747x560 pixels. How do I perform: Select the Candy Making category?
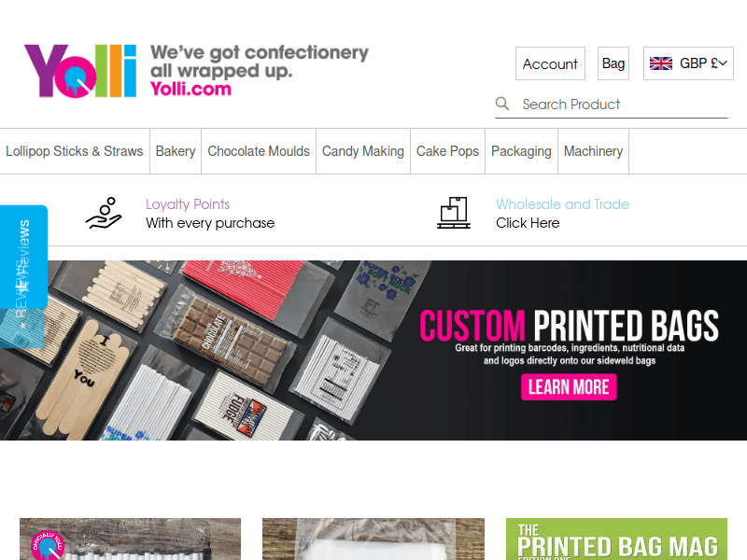[x=363, y=151]
